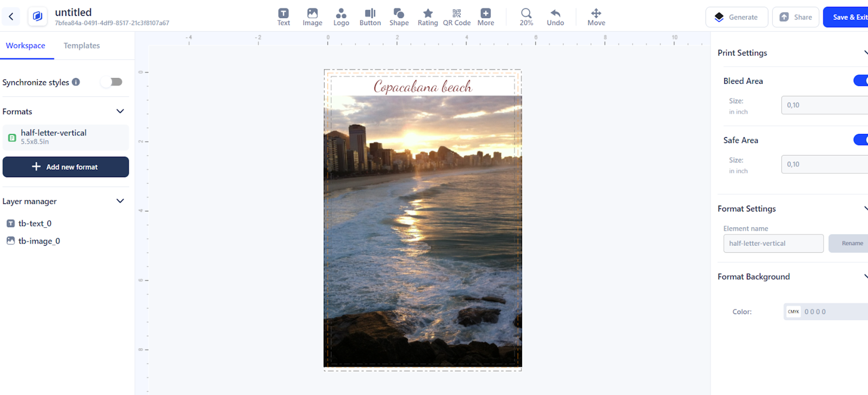Insert an Image from the toolbar
868x395 pixels.
[312, 17]
